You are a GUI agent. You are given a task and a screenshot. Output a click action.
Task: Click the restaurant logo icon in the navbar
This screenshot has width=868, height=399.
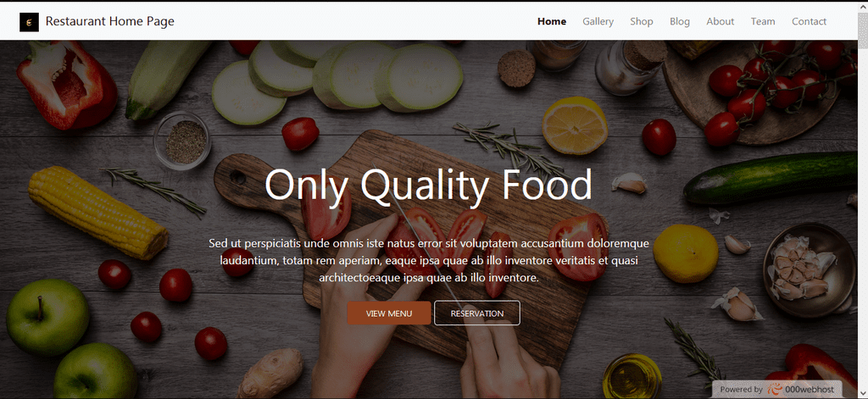30,22
